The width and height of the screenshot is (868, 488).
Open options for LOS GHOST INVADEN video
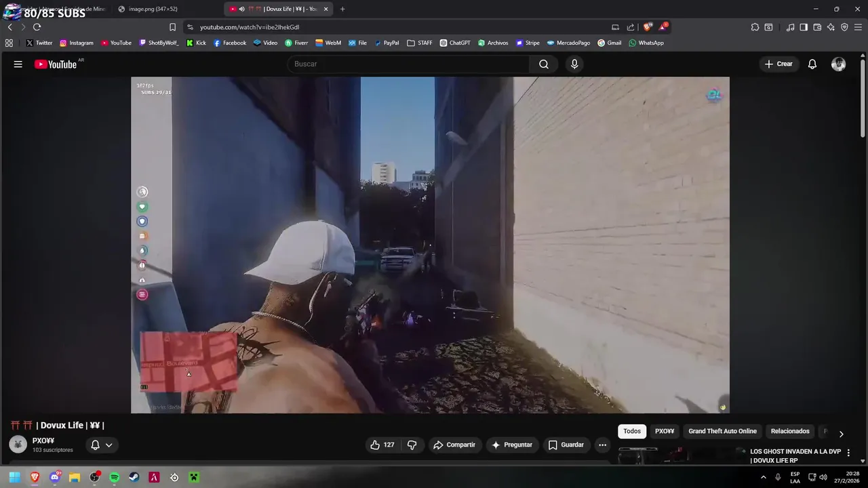(848, 453)
